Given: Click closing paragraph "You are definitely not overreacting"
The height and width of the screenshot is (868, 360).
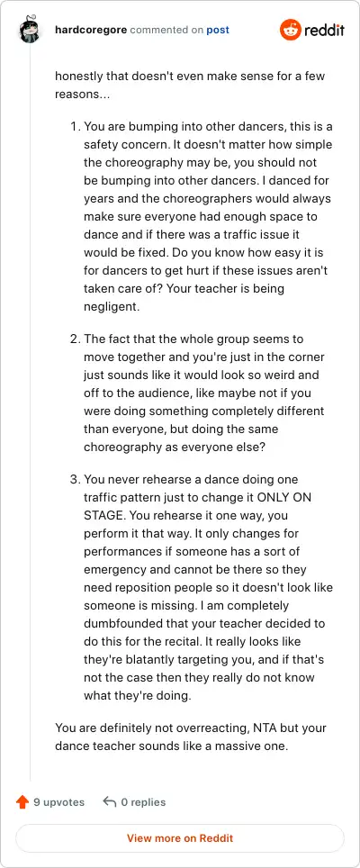Looking at the screenshot, I should (191, 737).
